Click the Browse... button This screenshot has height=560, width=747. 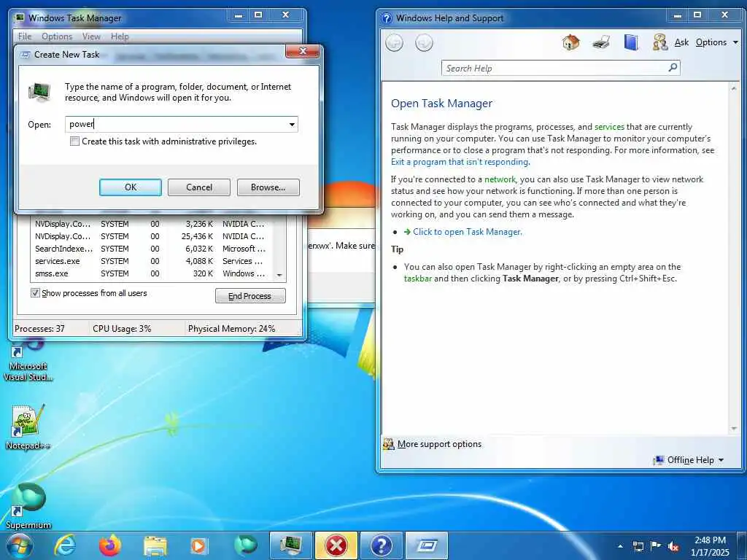pos(268,187)
